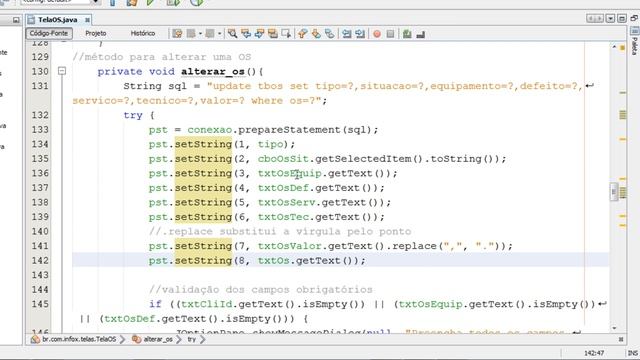Click the yellow file status square in error stripe

tap(623, 48)
